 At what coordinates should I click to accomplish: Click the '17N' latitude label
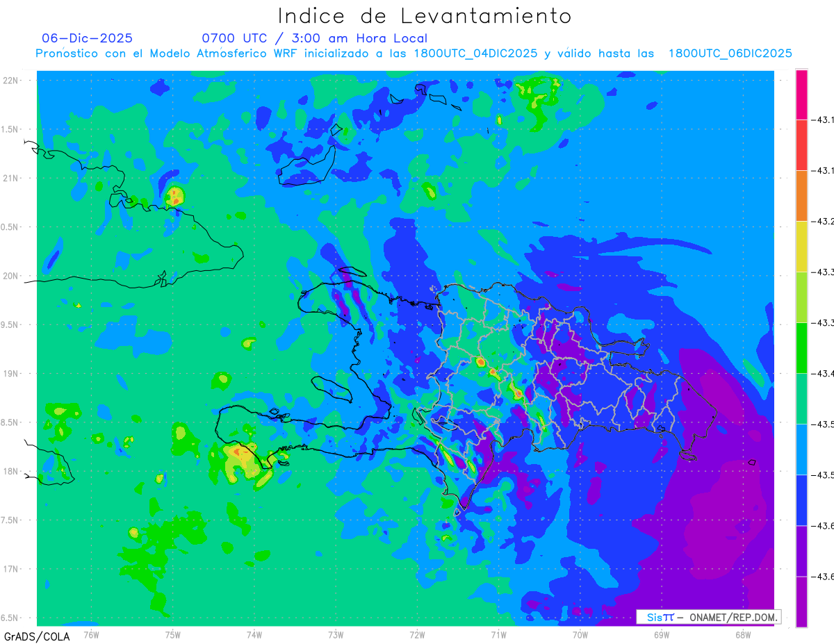click(x=12, y=569)
